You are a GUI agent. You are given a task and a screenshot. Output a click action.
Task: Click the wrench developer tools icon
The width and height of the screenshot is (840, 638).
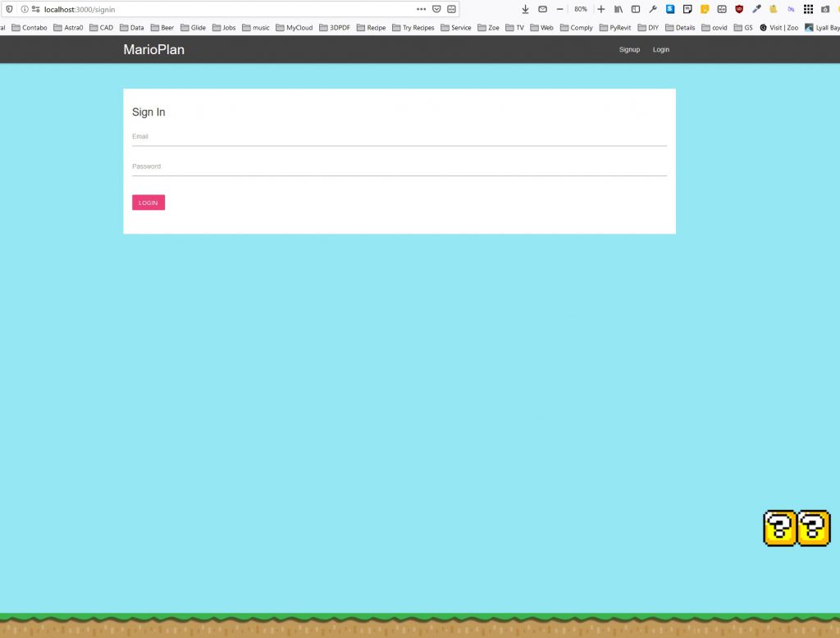click(x=653, y=9)
